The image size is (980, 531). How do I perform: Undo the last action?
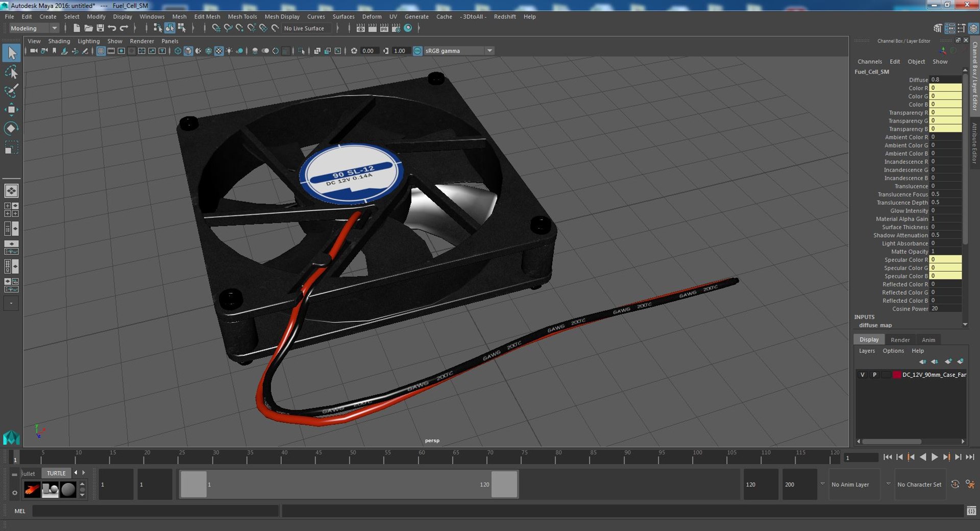(112, 28)
